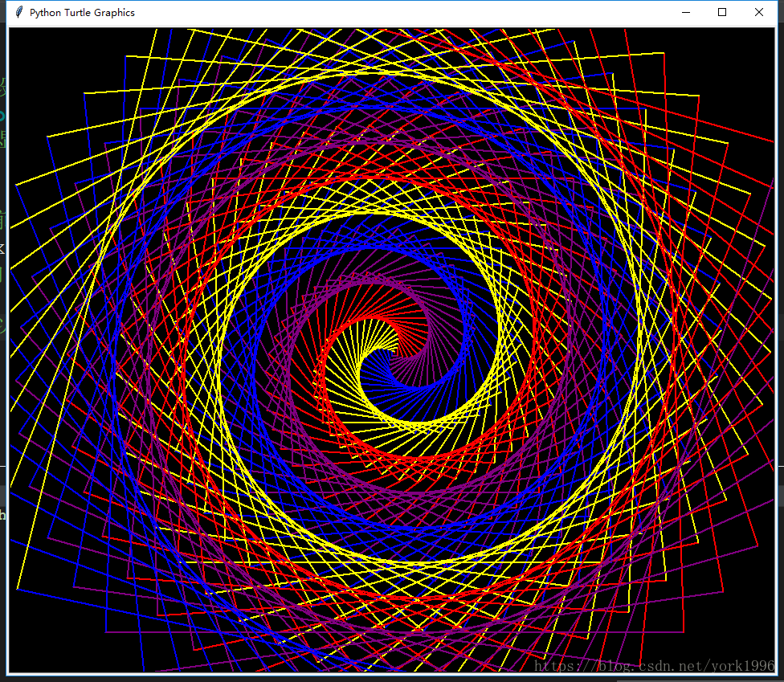
Task: Minimize the Python Turtle Graphics window
Action: pos(687,12)
